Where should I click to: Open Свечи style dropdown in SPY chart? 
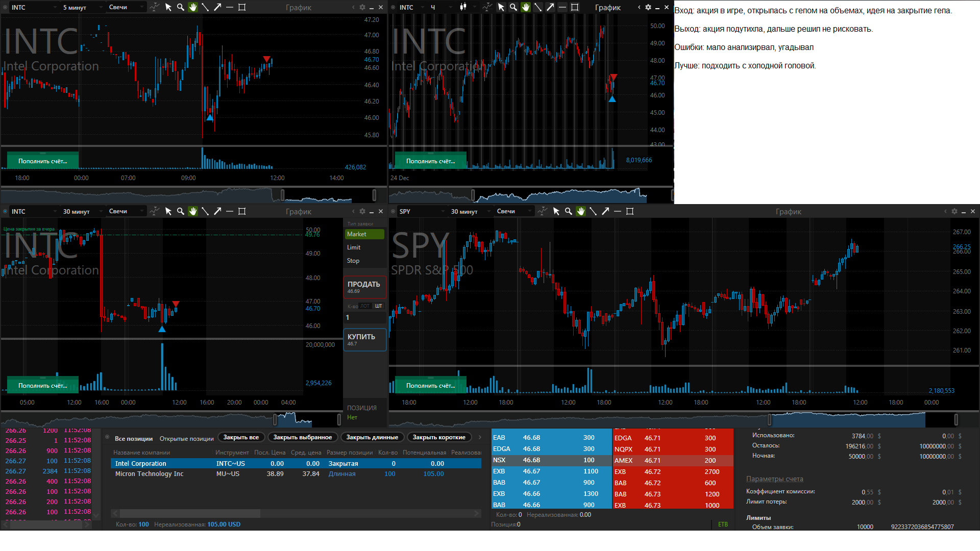[513, 211]
